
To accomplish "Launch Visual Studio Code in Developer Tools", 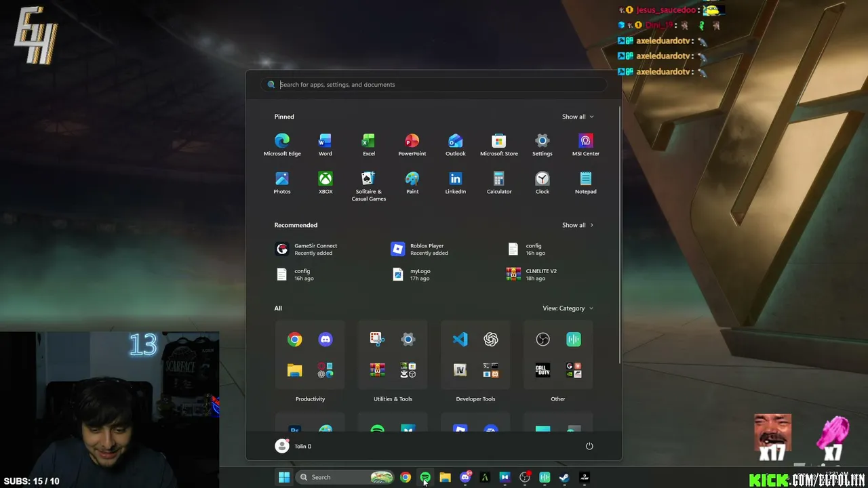I will [x=460, y=340].
